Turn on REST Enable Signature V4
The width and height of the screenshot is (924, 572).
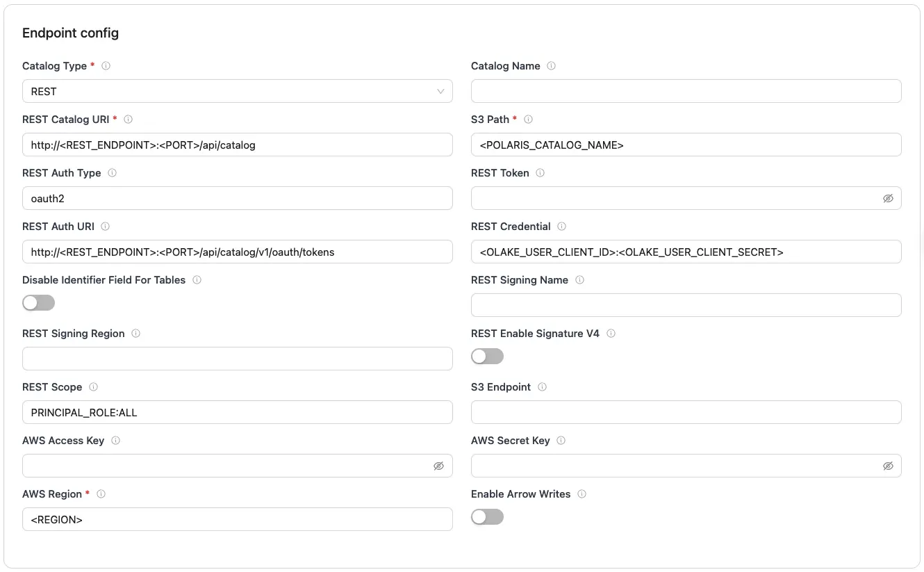(487, 356)
